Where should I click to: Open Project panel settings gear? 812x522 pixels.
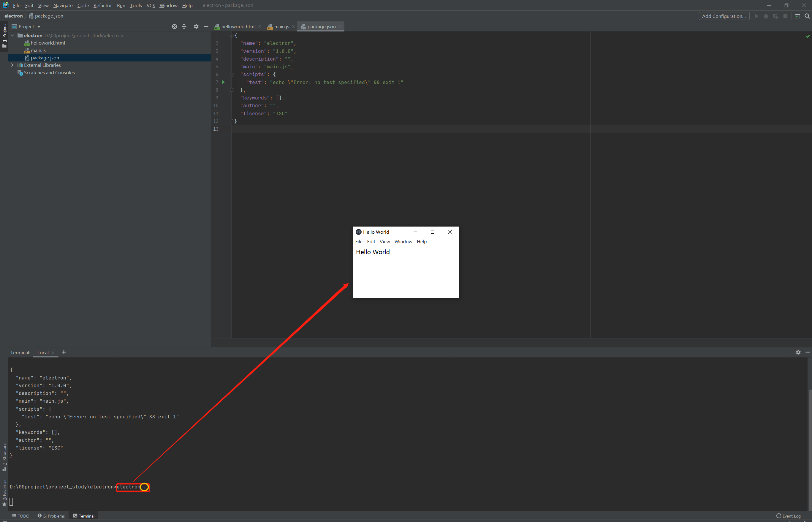[196, 26]
